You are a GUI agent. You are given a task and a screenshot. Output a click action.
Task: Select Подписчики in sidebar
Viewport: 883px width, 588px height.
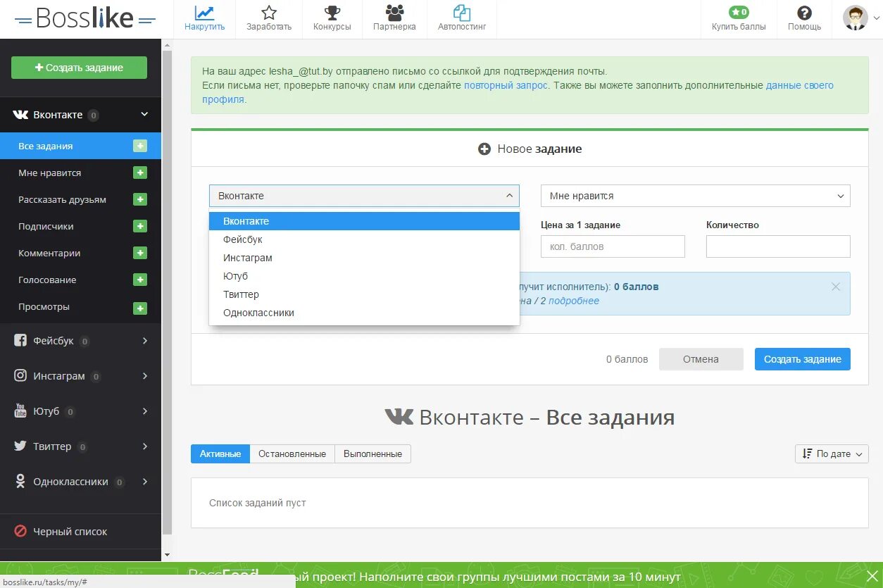tap(46, 226)
